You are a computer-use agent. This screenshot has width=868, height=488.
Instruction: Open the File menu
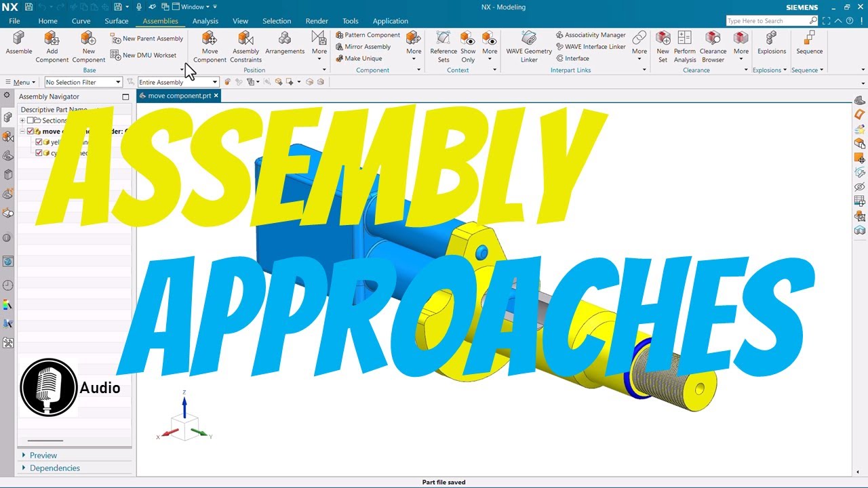(14, 21)
